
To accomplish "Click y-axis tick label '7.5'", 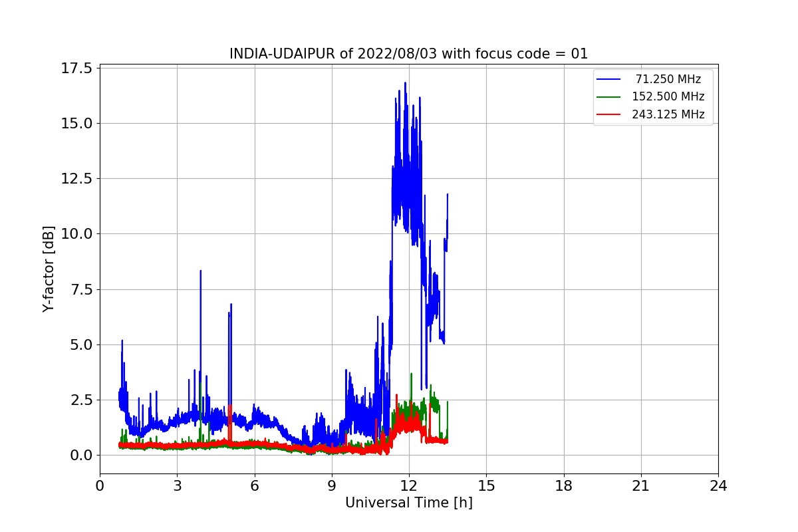I will (x=82, y=289).
